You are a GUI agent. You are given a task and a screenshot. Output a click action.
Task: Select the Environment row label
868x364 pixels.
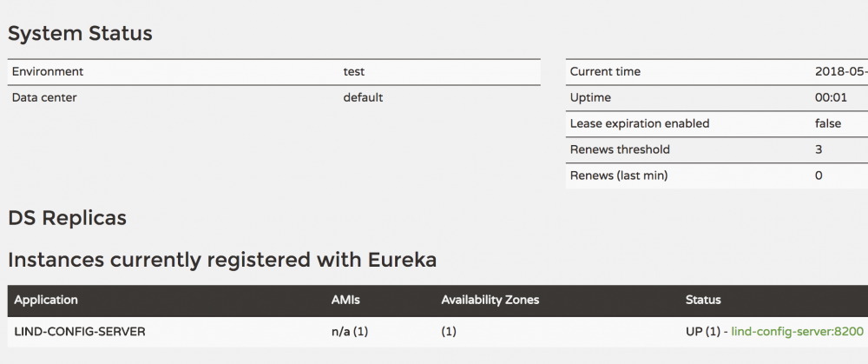coord(48,72)
